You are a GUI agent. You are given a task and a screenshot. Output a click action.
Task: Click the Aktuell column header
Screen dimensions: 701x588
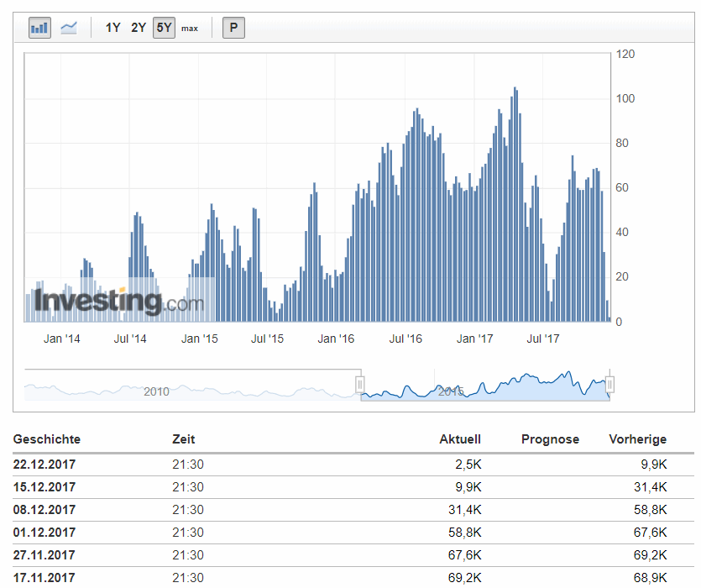[x=460, y=438]
